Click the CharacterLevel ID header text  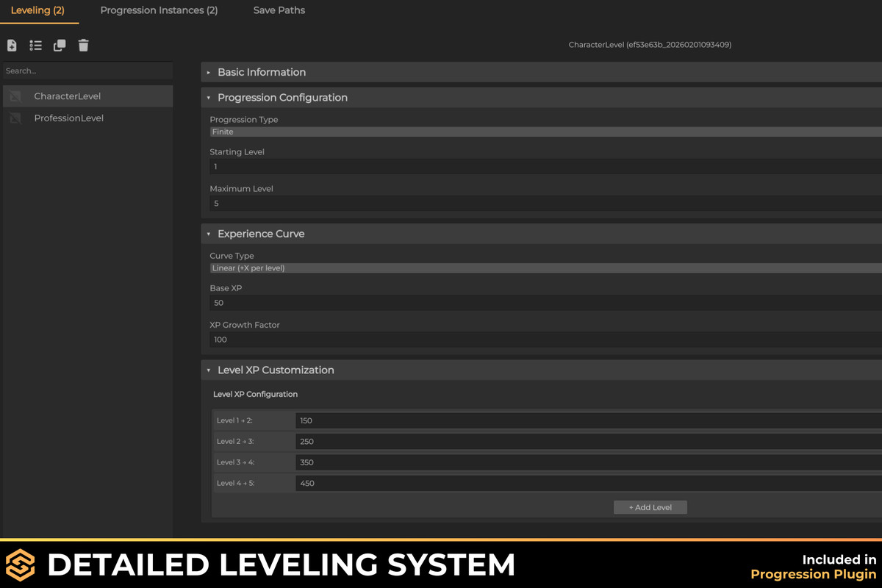(650, 45)
